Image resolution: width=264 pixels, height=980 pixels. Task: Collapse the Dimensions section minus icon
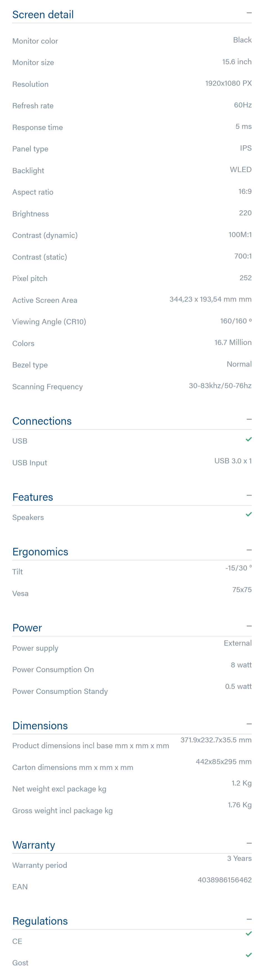point(249,724)
